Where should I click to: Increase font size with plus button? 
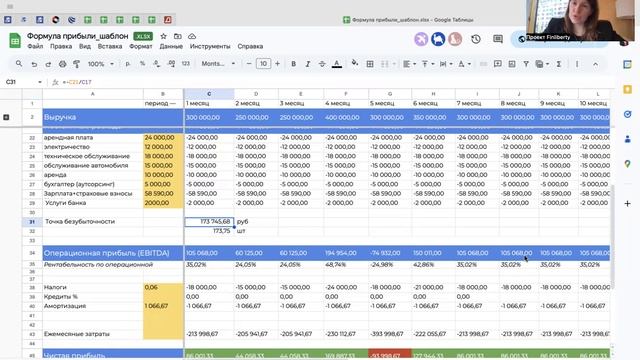click(x=278, y=64)
